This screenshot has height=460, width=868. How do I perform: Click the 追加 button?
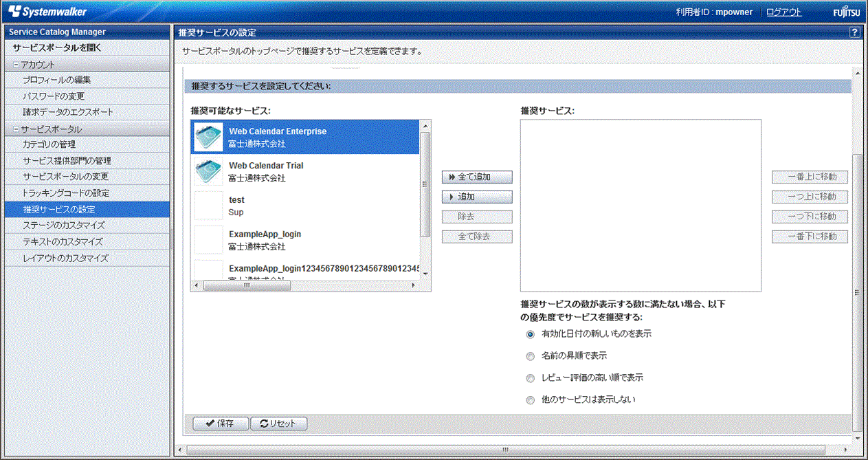(x=477, y=197)
